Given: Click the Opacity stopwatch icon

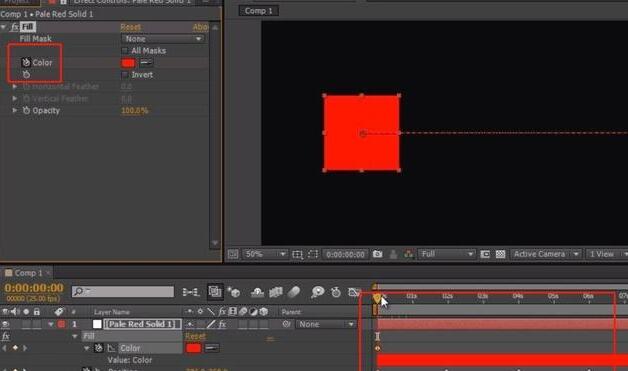Looking at the screenshot, I should (26, 111).
